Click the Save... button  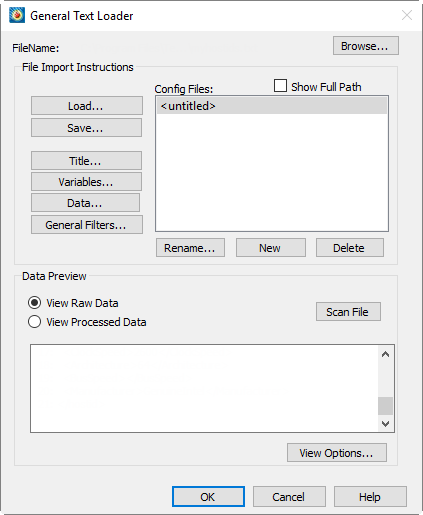(86, 128)
